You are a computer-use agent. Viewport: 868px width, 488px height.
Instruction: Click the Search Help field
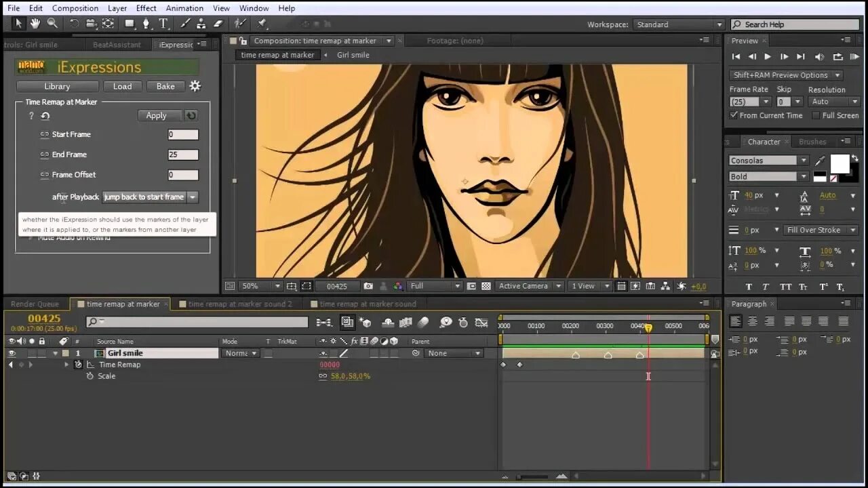click(x=793, y=24)
